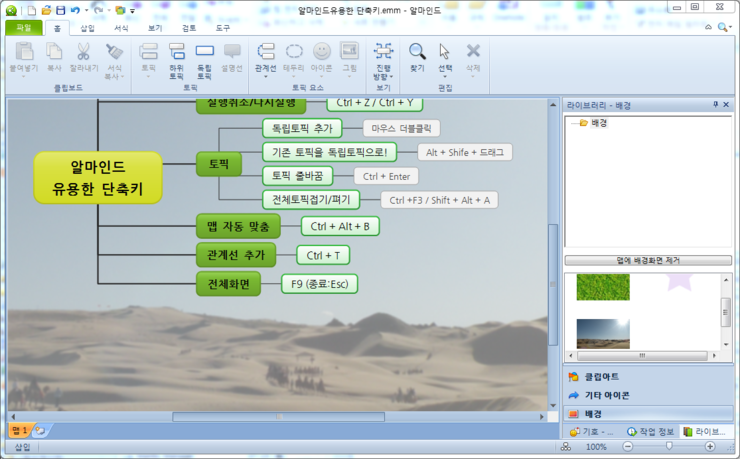Click the Save icon in quick access toolbar
The image size is (740, 459).
pos(60,10)
